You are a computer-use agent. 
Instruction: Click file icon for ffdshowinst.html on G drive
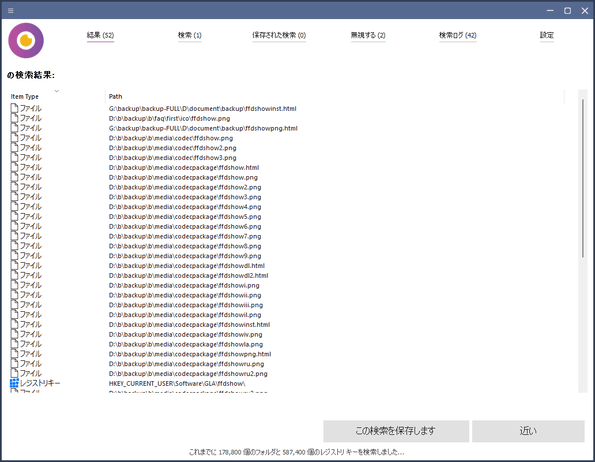tap(14, 108)
